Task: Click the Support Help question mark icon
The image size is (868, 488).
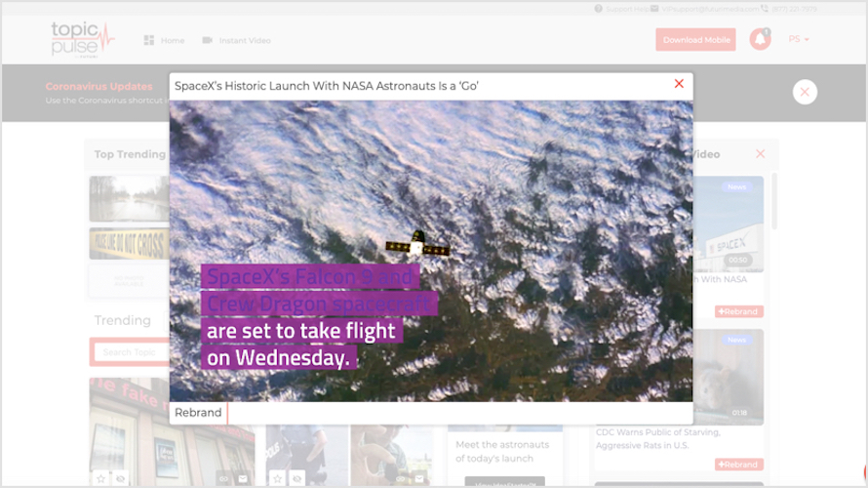Action: pyautogui.click(x=599, y=9)
